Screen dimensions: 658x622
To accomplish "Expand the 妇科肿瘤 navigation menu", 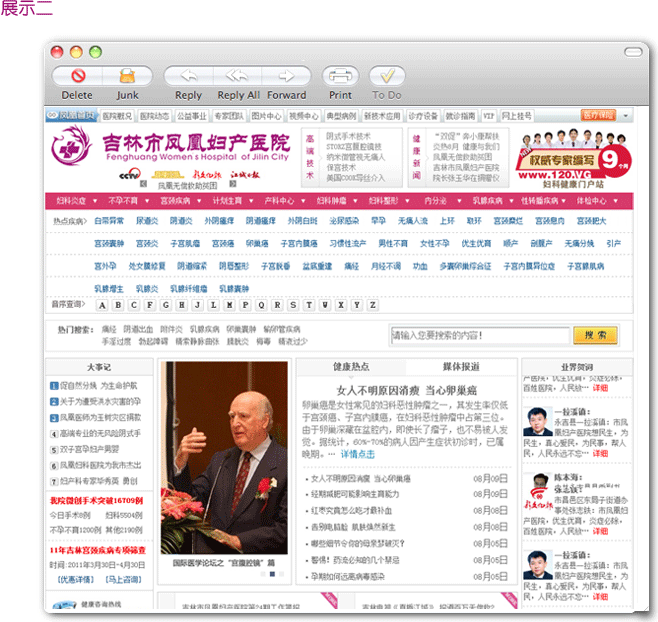I will [337, 201].
